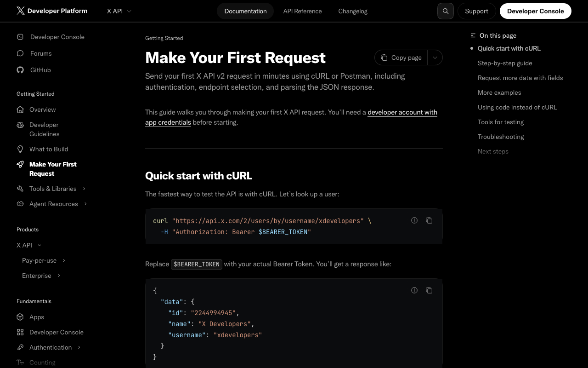This screenshot has height=368, width=588.
Task: Click the On this page list icon
Action: point(473,35)
